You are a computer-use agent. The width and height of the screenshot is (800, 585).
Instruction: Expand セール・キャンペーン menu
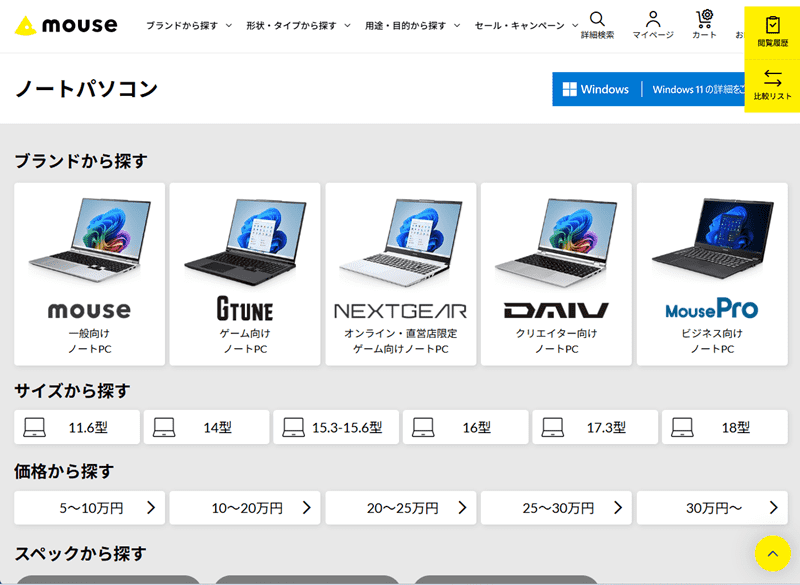(x=526, y=26)
